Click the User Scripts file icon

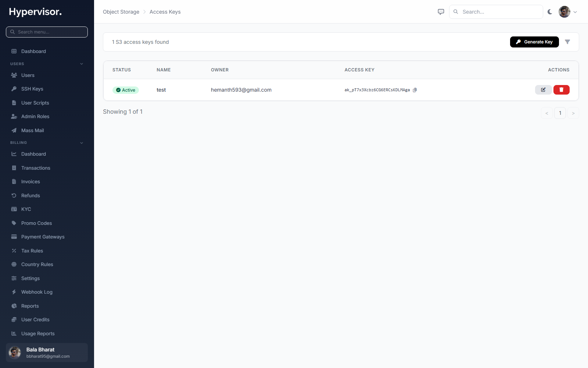[14, 103]
